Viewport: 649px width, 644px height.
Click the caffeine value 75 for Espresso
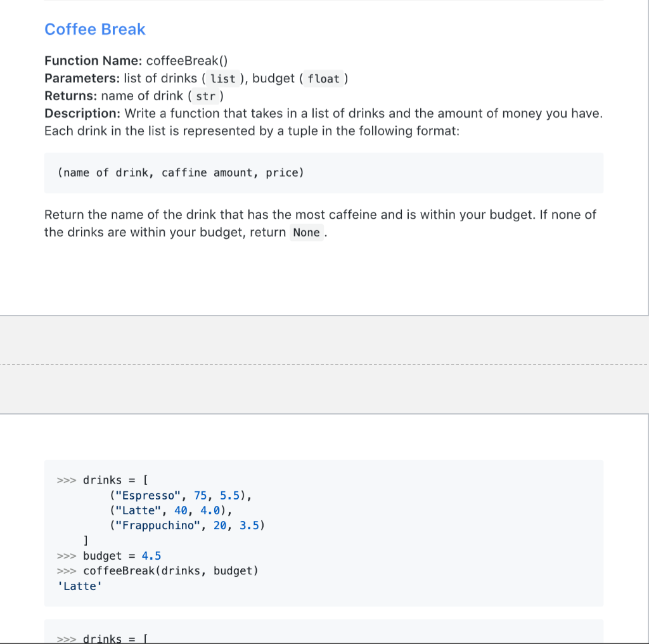[201, 496]
